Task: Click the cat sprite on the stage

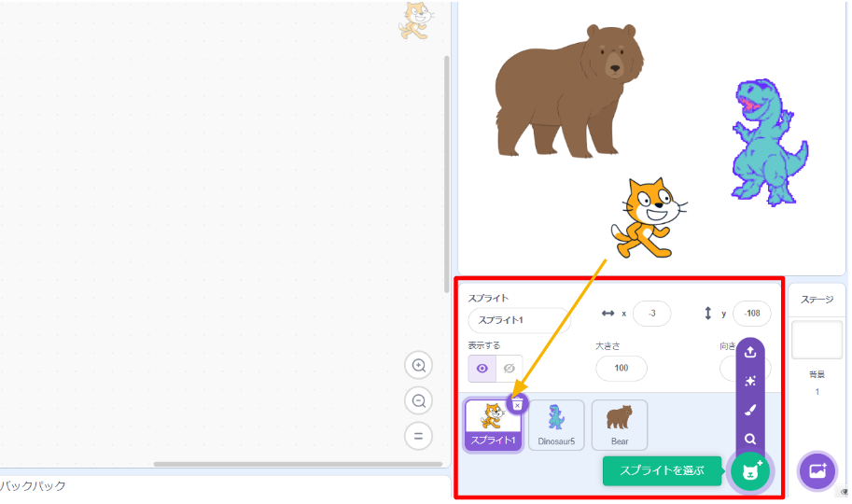Action: (648, 218)
